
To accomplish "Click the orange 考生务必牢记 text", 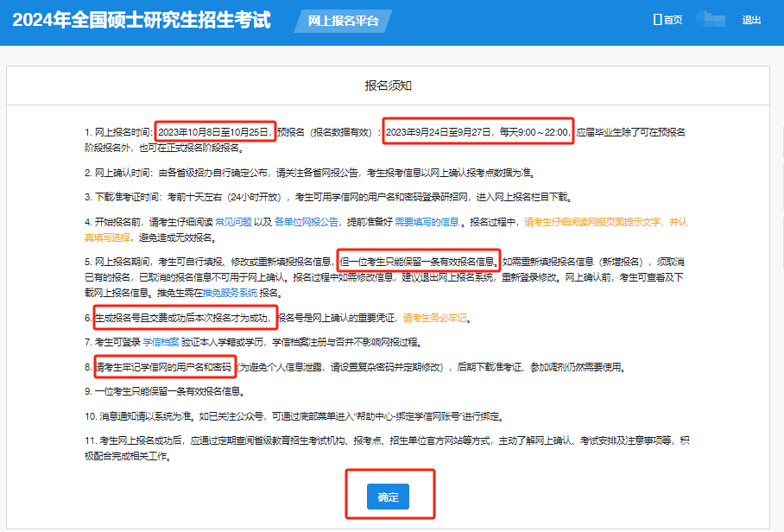I will click(435, 318).
